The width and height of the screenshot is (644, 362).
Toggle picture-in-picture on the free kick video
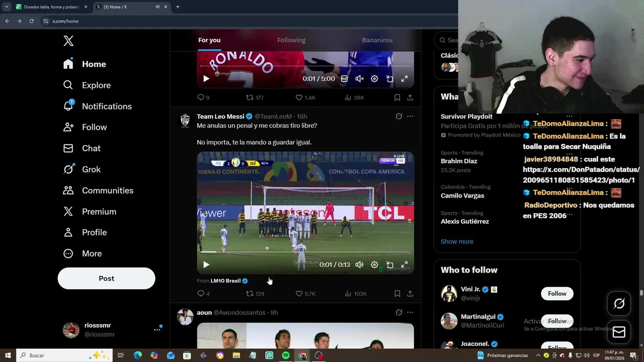coord(389,265)
